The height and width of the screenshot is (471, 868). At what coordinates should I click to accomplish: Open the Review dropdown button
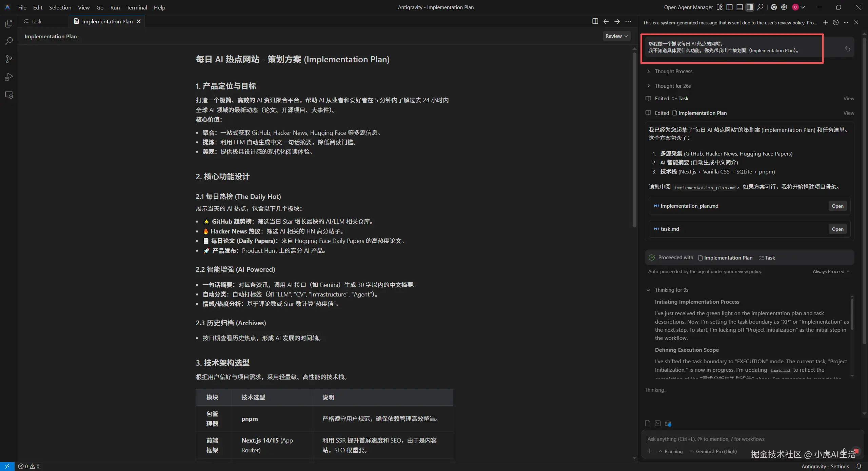(616, 36)
